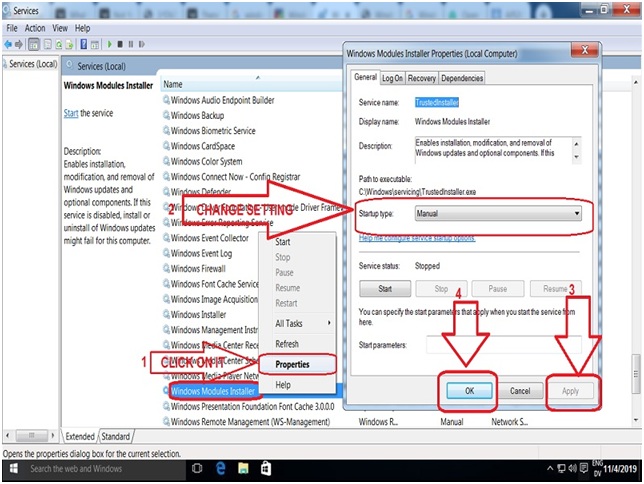The width and height of the screenshot is (644, 484).
Task: Click the Start service button in dialog
Action: click(385, 289)
